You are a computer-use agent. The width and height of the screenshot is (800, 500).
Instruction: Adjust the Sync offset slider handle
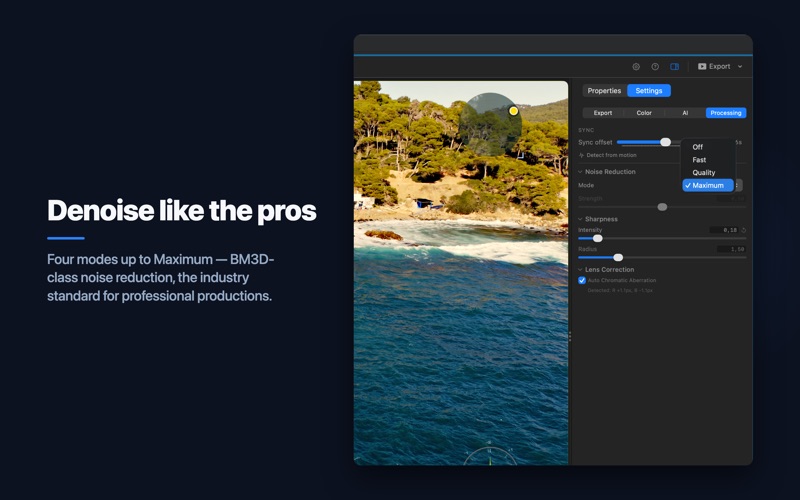[x=665, y=142]
